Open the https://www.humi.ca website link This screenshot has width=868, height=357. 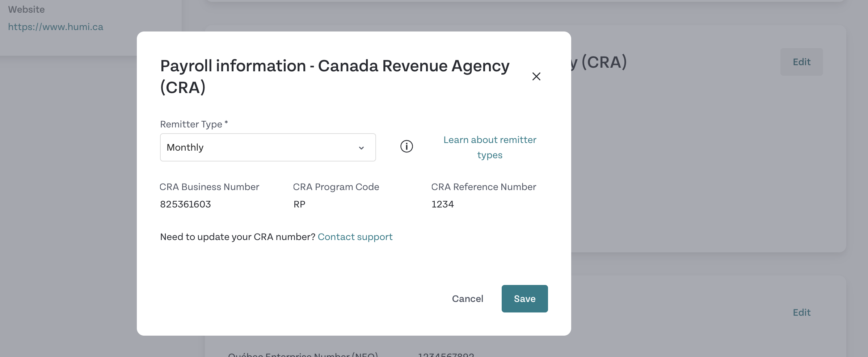click(x=56, y=27)
